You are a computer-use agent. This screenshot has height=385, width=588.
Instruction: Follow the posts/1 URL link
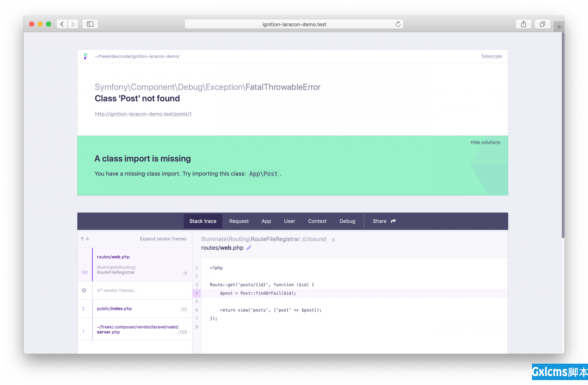click(143, 114)
